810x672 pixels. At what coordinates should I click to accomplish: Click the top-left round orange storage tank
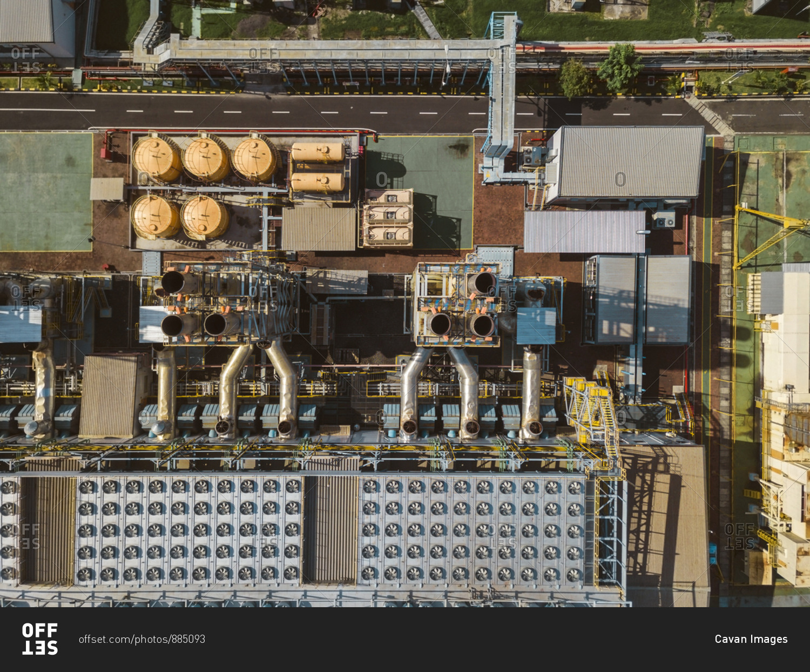156,158
